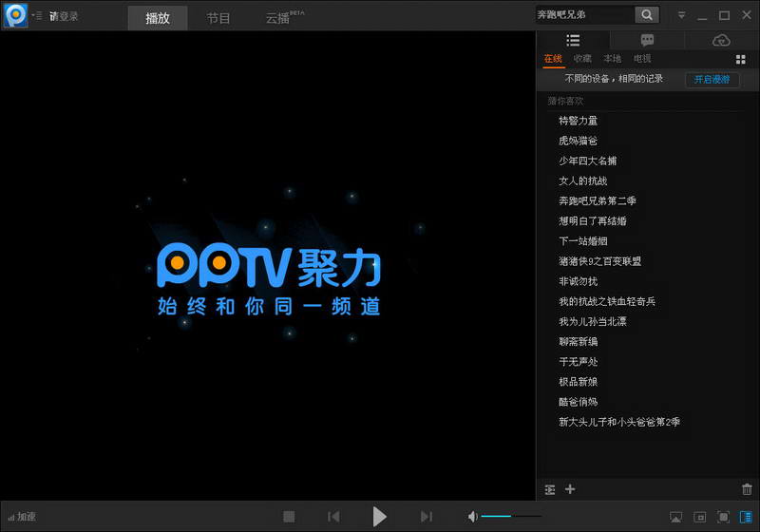
Task: Open the cloud sync panel icon
Action: [x=721, y=40]
